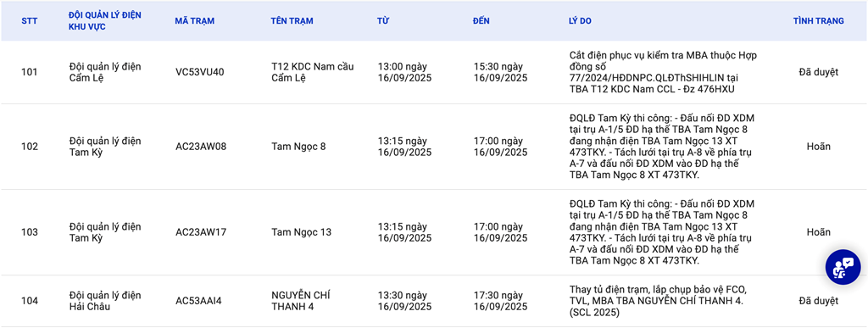Click the TỪ column header
The height and width of the screenshot is (328, 868).
(383, 21)
